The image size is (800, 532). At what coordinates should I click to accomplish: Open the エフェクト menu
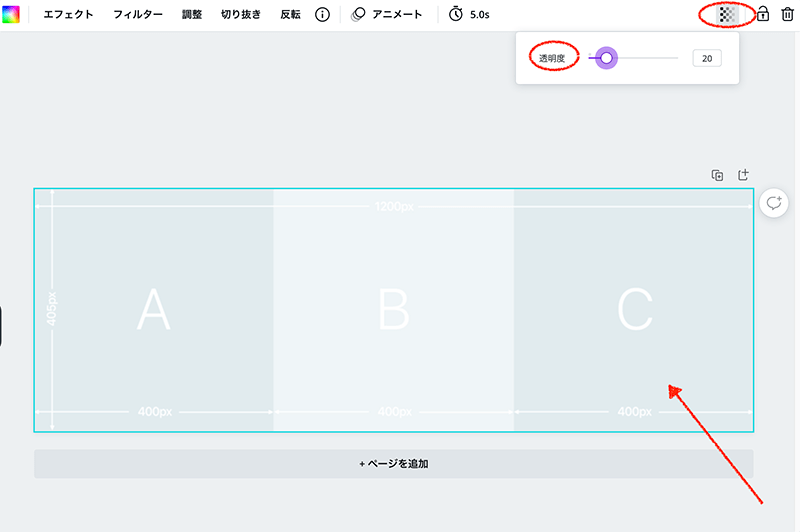click(x=68, y=14)
